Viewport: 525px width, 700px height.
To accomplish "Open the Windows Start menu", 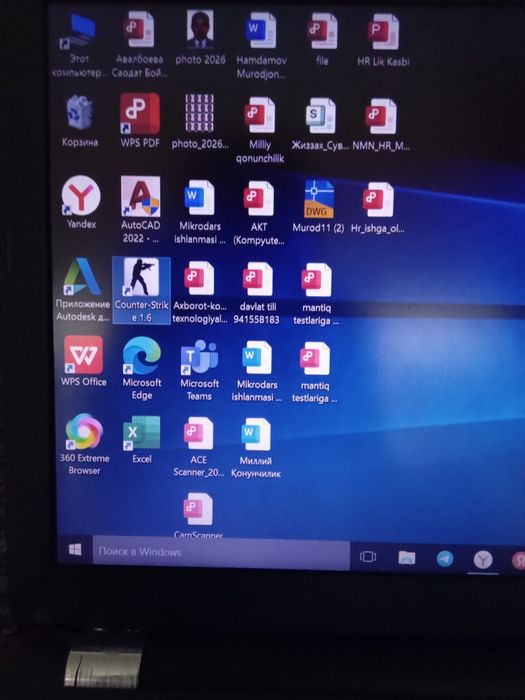I will click(x=75, y=550).
